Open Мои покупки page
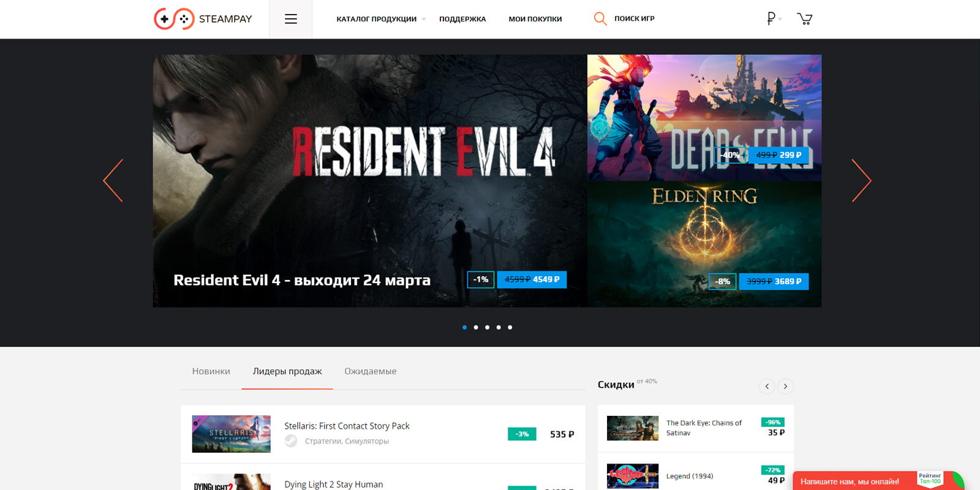The width and height of the screenshot is (980, 490). tap(535, 19)
